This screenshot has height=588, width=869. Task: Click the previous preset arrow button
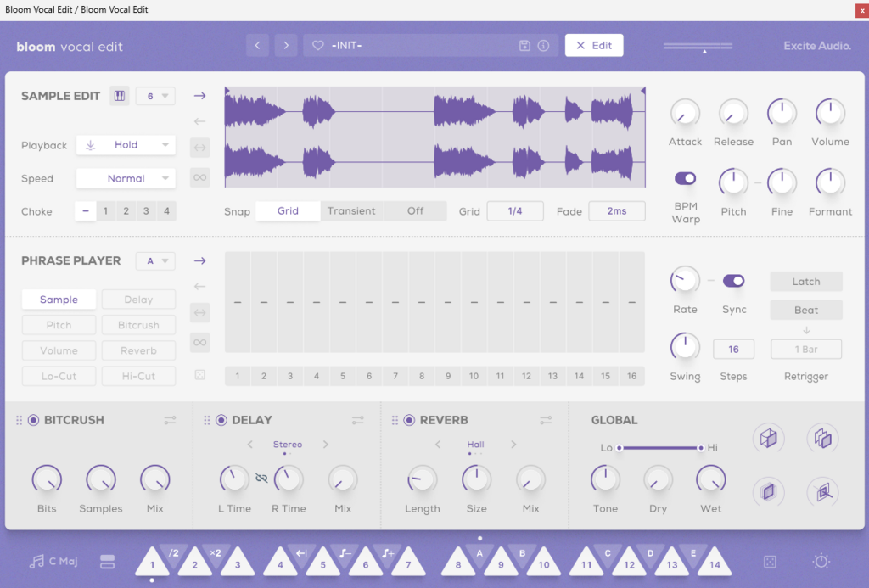258,46
